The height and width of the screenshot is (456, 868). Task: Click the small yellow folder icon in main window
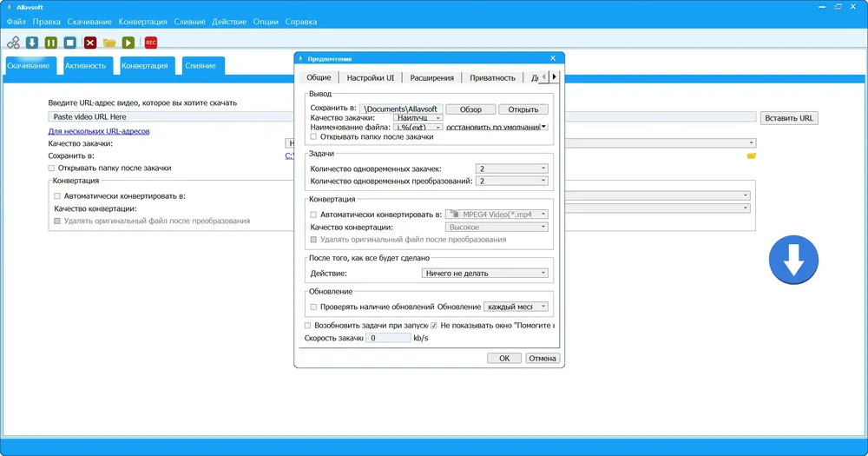(x=751, y=155)
